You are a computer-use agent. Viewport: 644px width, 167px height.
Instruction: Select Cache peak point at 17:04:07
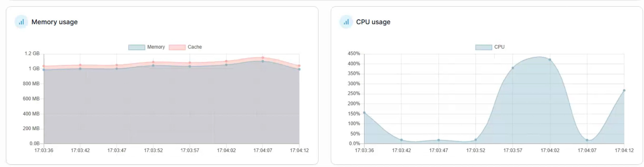pyautogui.click(x=263, y=57)
